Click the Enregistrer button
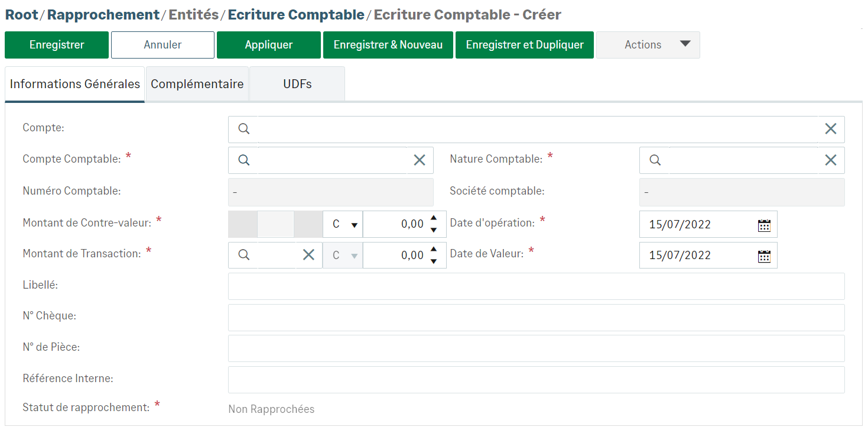The width and height of the screenshot is (868, 433). point(57,45)
